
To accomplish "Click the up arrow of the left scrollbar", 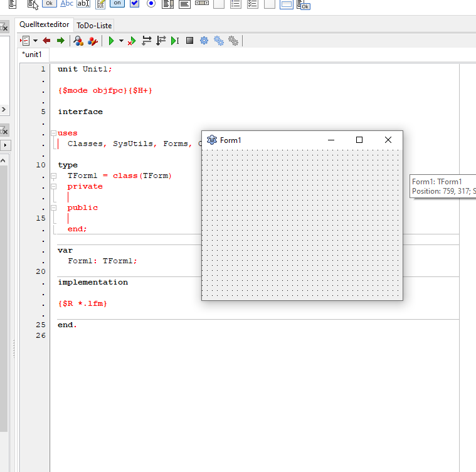I will 3,160.
